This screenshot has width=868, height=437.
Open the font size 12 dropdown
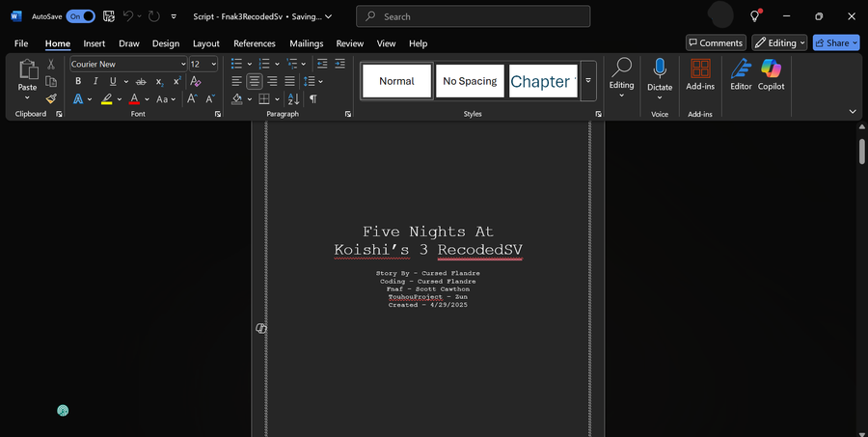[214, 65]
